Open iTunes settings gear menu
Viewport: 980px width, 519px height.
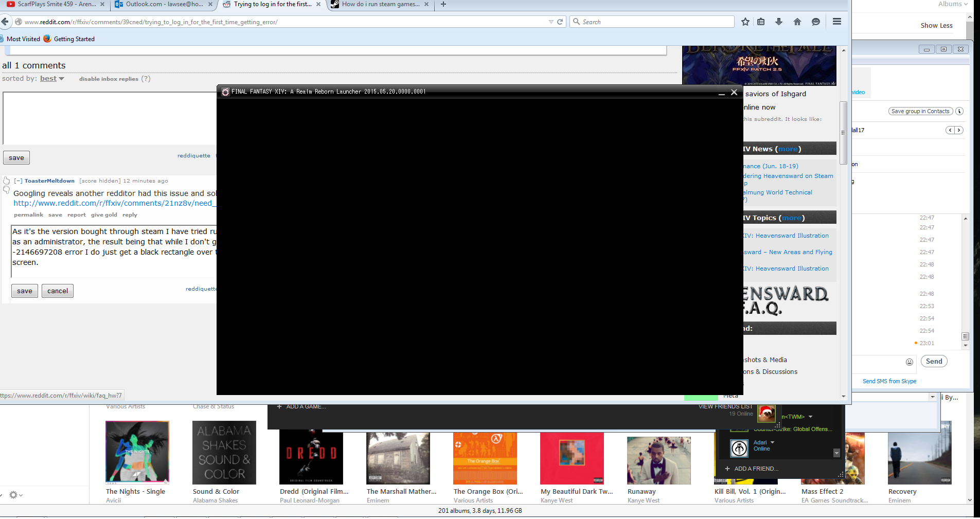15,495
